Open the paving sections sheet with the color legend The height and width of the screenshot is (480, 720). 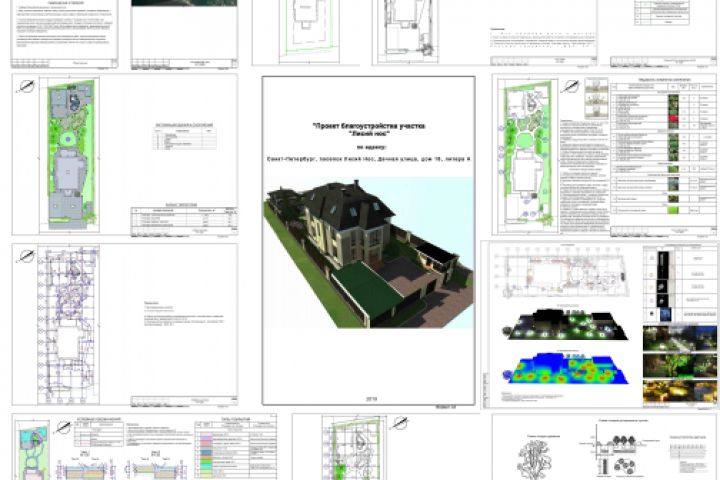tap(144, 447)
